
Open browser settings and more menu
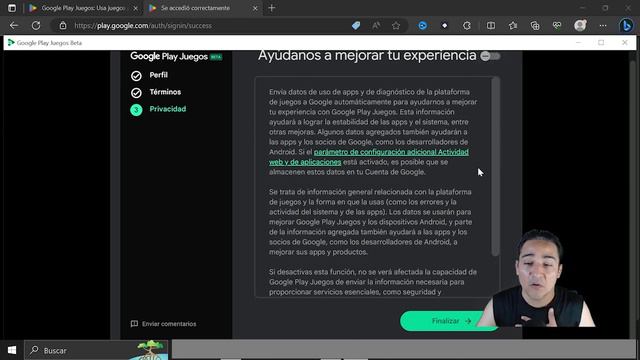tap(603, 26)
